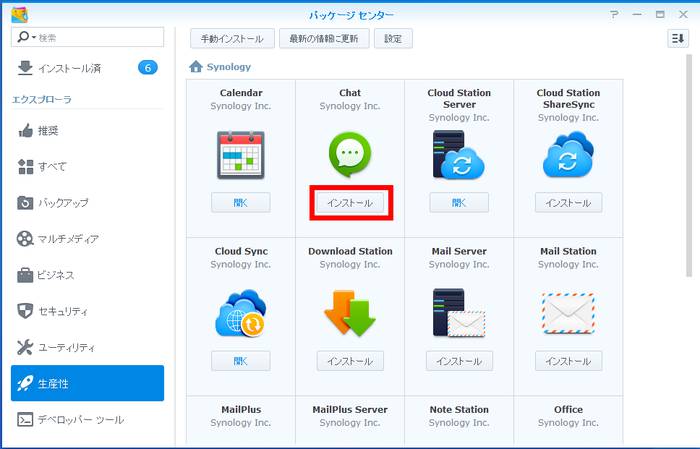The image size is (700, 449).
Task: Install Cloud Station ShareSync
Action: (x=568, y=203)
